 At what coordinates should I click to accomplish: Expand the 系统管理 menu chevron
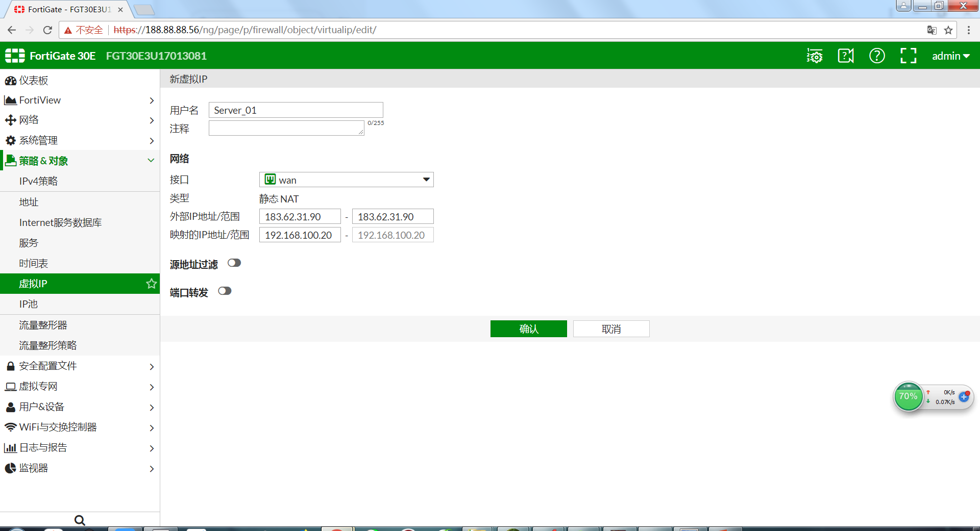click(x=152, y=140)
